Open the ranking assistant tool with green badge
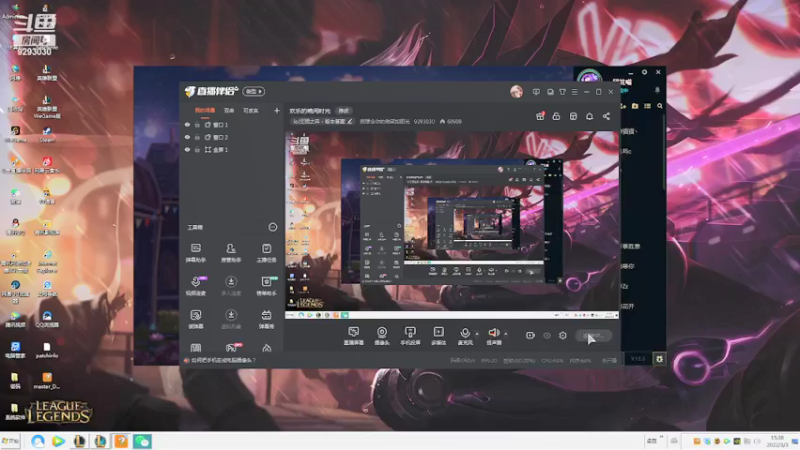Image resolution: width=800 pixels, height=450 pixels. coord(266,286)
